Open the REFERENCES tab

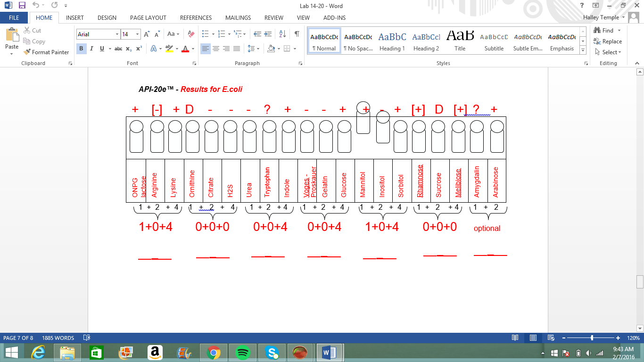(x=196, y=18)
